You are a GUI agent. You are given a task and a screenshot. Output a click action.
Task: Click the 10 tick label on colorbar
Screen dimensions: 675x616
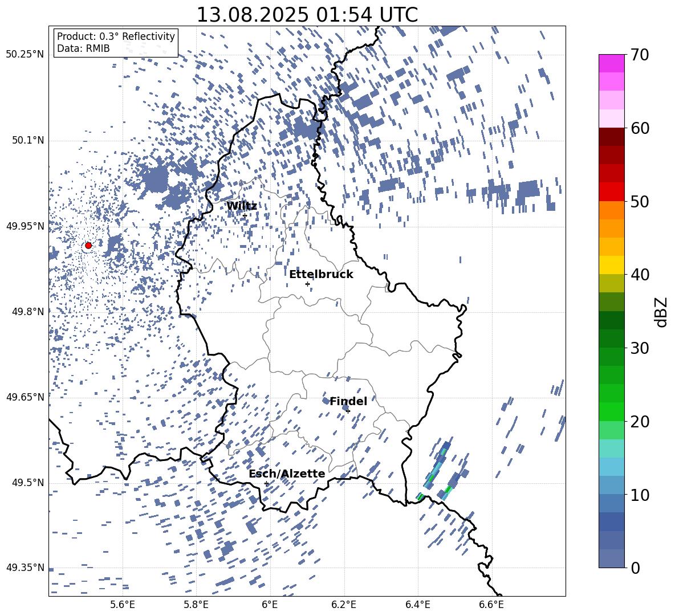[x=640, y=495]
